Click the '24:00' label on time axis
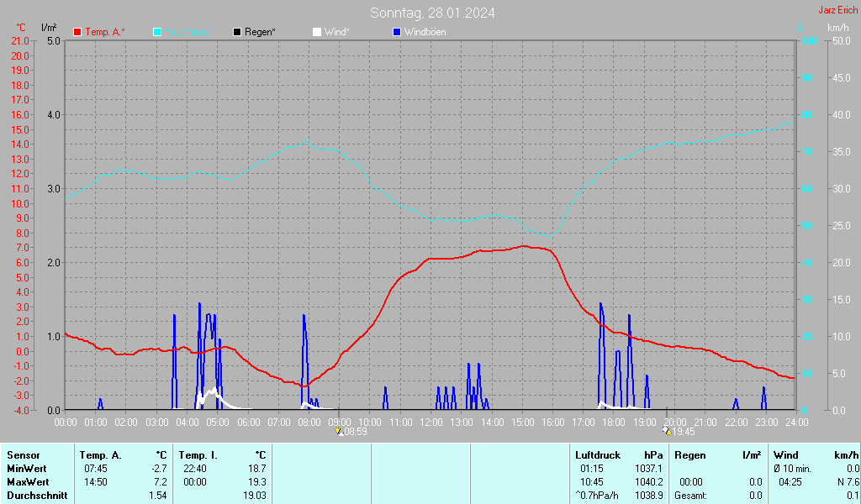 pyautogui.click(x=797, y=423)
